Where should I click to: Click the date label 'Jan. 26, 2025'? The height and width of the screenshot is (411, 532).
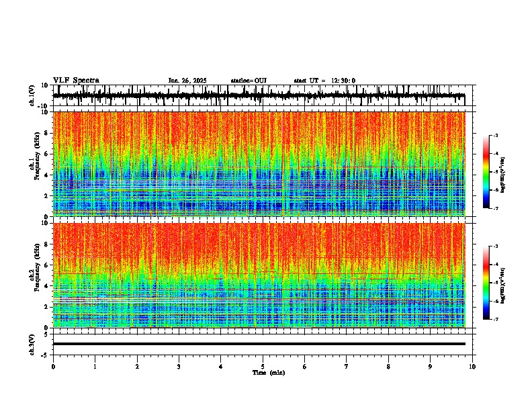pyautogui.click(x=187, y=81)
